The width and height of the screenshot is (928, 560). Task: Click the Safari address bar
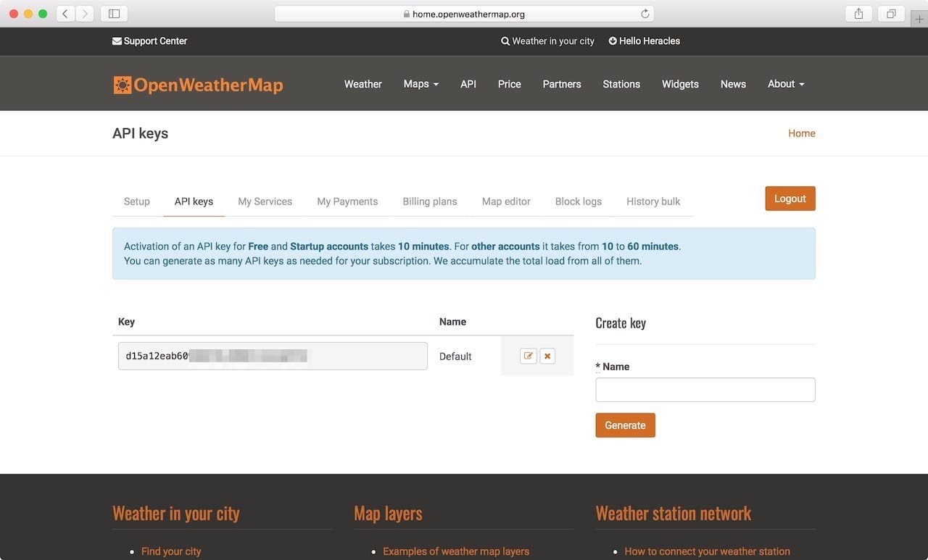click(x=464, y=14)
